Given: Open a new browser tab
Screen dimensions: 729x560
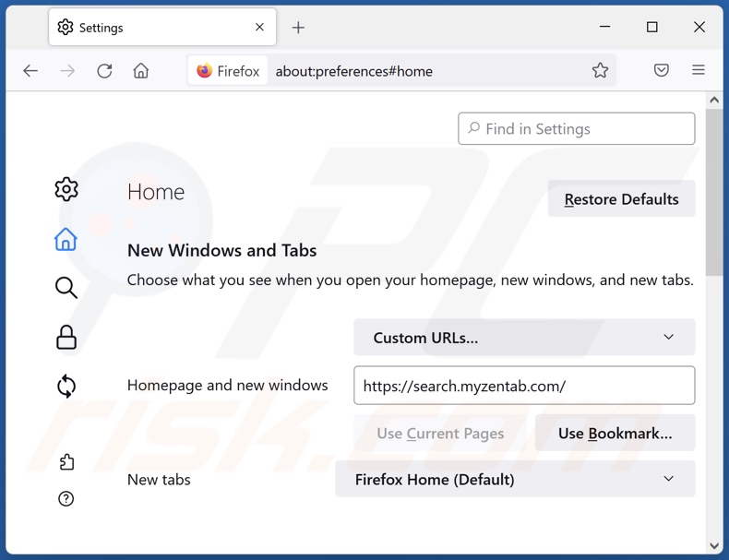Looking at the screenshot, I should point(298,28).
